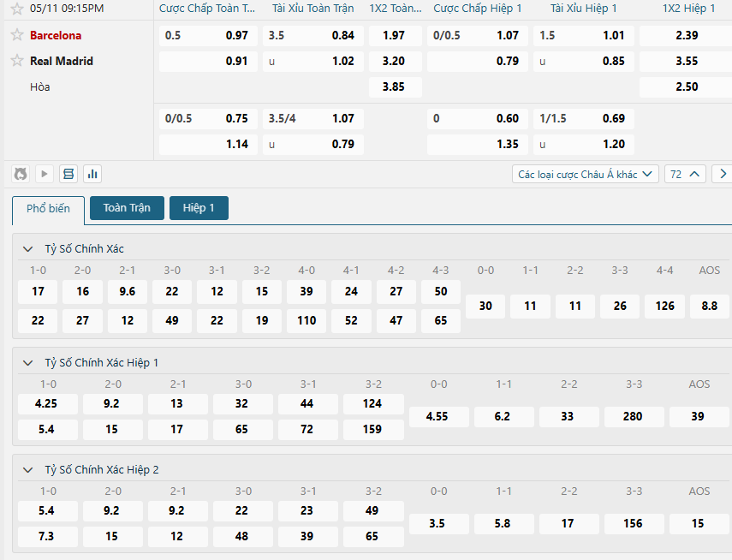Open the scoreboard icon in the match toolbar
This screenshot has height=560, width=732.
click(x=68, y=174)
